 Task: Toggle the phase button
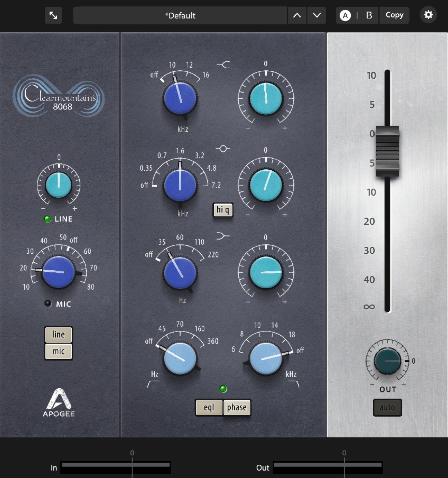tap(237, 407)
